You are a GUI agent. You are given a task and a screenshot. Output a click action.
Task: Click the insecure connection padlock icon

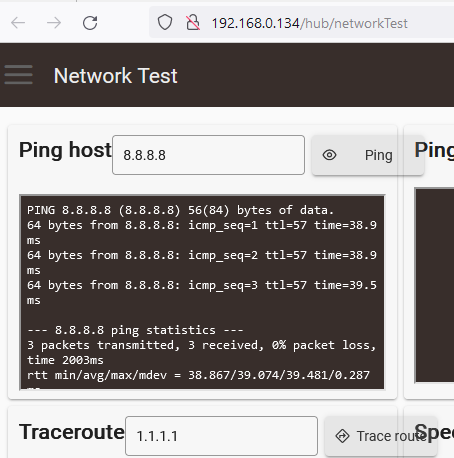coord(193,23)
